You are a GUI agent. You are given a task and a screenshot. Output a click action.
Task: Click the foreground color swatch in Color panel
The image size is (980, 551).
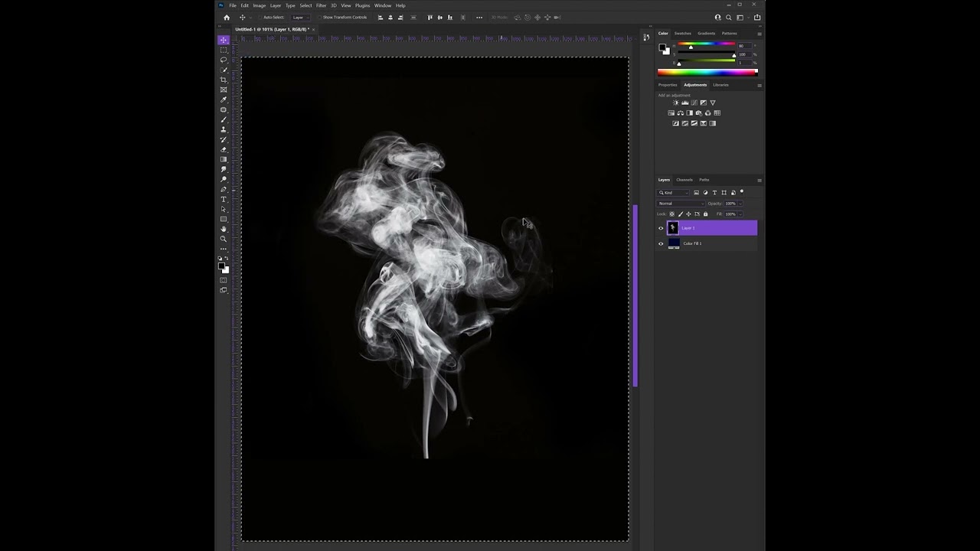(x=662, y=47)
